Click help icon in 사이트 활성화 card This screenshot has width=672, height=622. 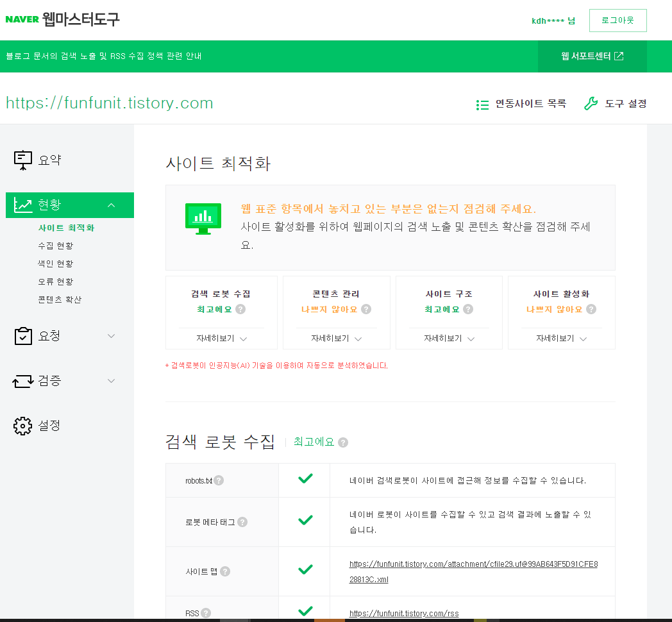coord(591,309)
